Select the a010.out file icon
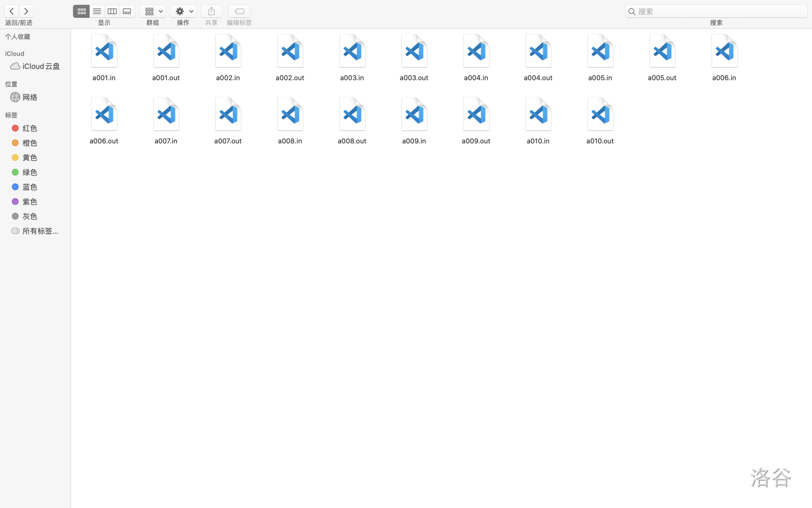The width and height of the screenshot is (812, 508). 600,114
